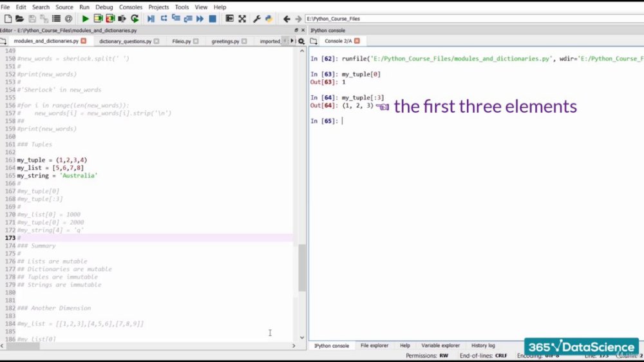This screenshot has height=362, width=644.
Task: Switch to dictionary_questions.py tab
Action: click(x=126, y=41)
